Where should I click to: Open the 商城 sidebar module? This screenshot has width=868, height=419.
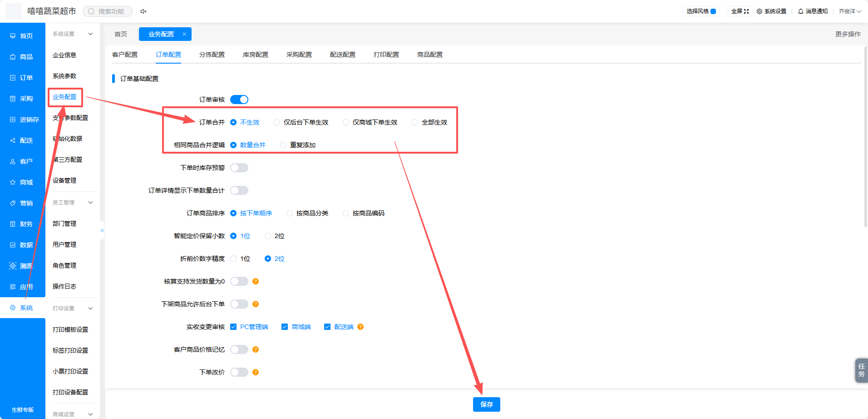[22, 182]
